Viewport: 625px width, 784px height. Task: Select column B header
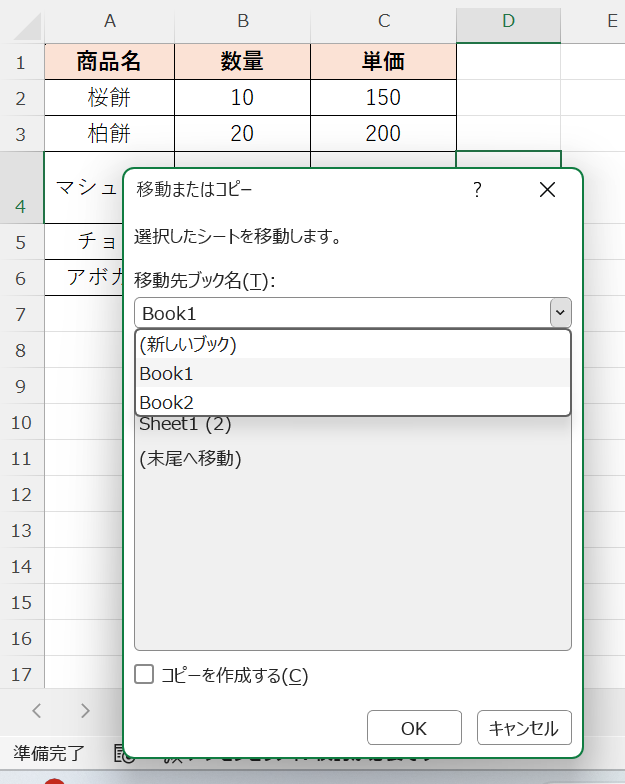(x=242, y=21)
